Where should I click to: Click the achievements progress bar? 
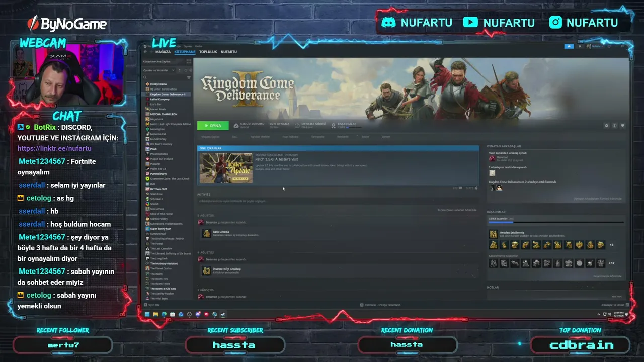[x=556, y=222]
